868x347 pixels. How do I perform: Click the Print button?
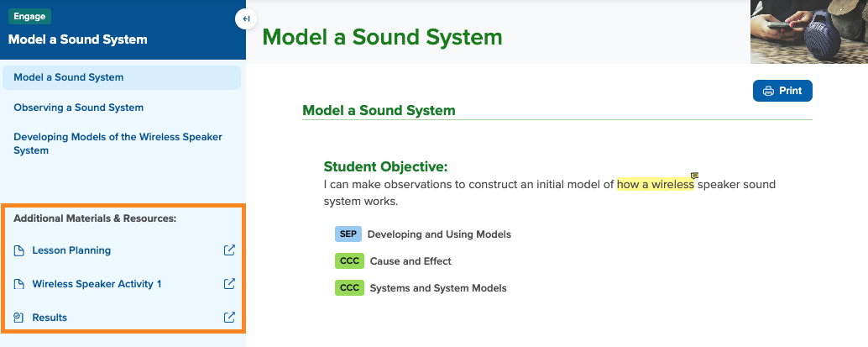782,91
